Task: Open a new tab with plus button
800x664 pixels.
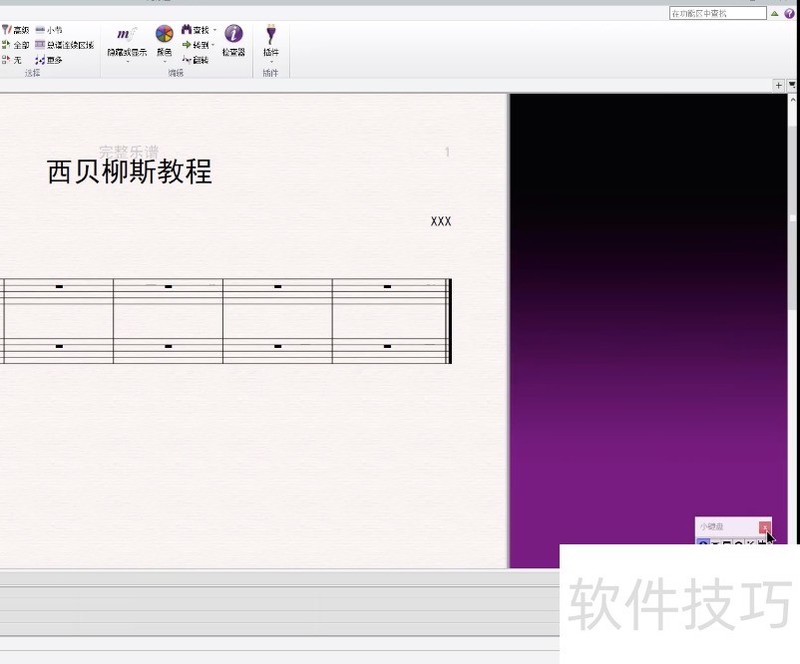Action: pos(779,86)
